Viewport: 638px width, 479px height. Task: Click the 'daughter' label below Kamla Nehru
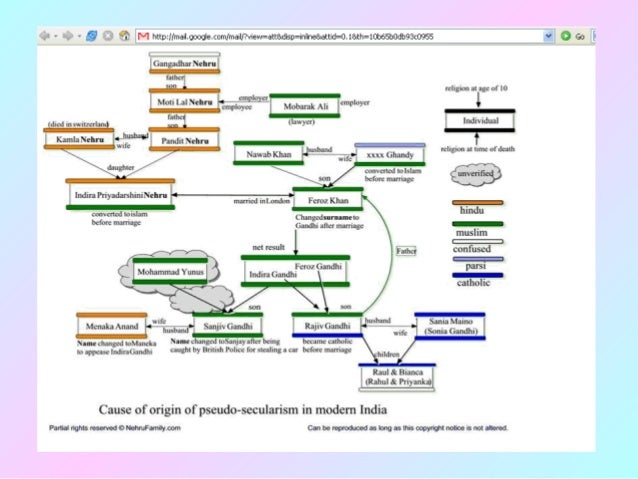click(x=120, y=167)
